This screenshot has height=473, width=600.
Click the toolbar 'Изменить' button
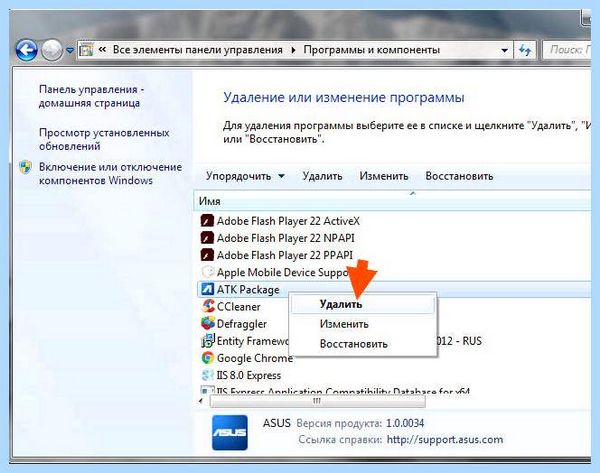tap(384, 176)
